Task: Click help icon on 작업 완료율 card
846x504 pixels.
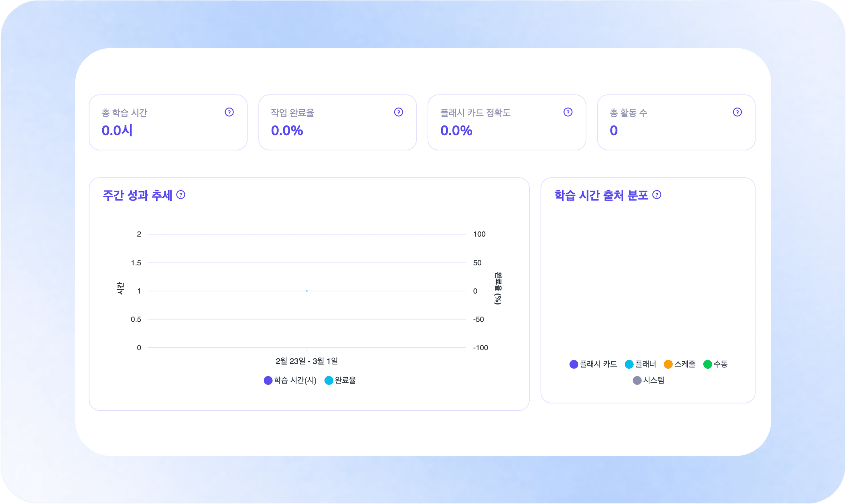Action: 398,112
